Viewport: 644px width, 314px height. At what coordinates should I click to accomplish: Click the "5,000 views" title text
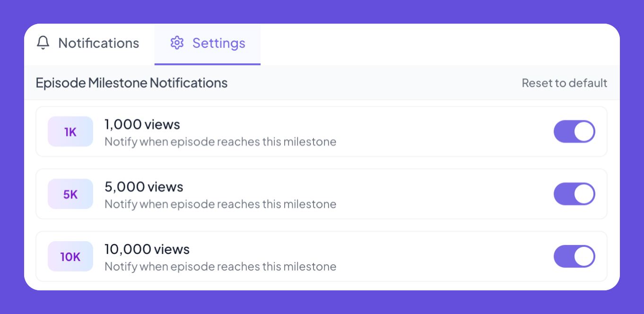pyautogui.click(x=144, y=187)
